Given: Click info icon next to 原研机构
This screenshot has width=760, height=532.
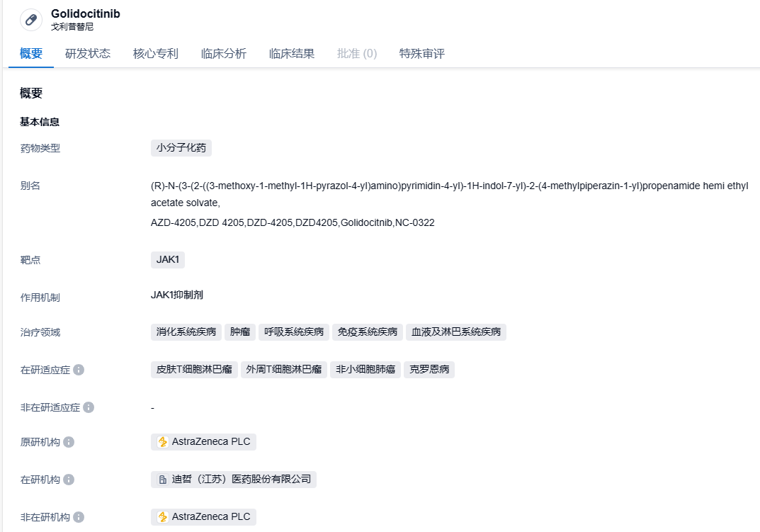Looking at the screenshot, I should pyautogui.click(x=69, y=442).
